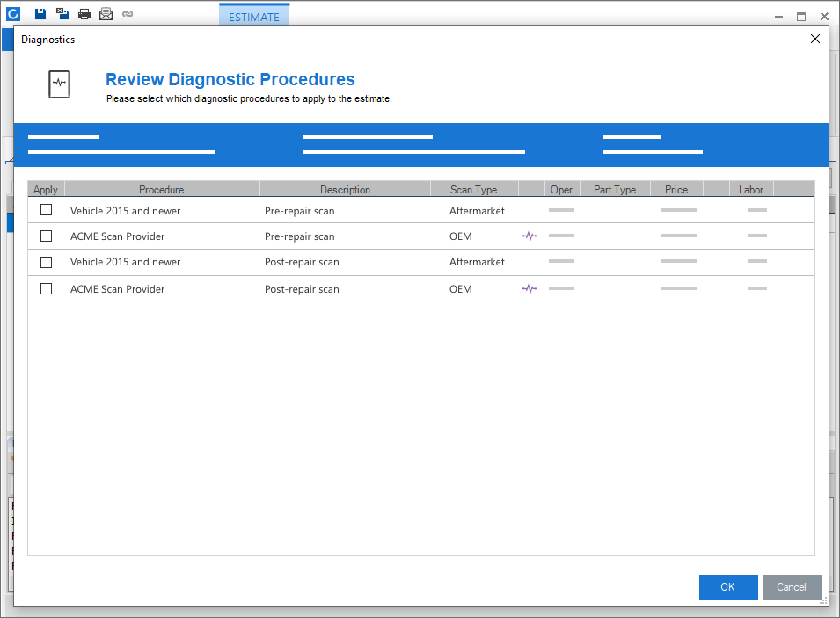840x618 pixels.
Task: Click the Save floppy disk icon
Action: pos(40,13)
